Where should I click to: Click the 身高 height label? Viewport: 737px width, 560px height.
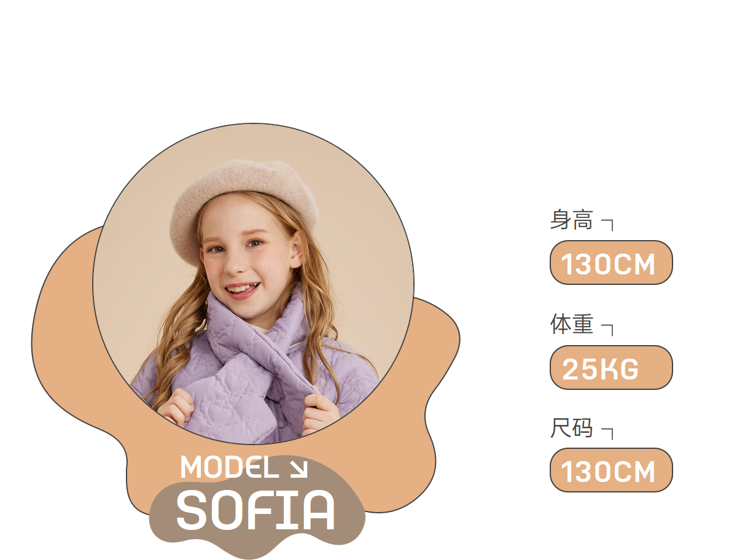(x=572, y=219)
